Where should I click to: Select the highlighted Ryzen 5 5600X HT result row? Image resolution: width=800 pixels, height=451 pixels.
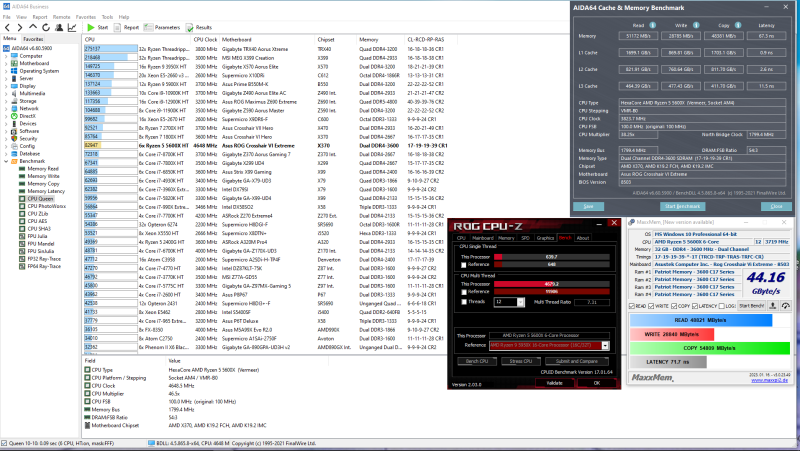(265, 145)
